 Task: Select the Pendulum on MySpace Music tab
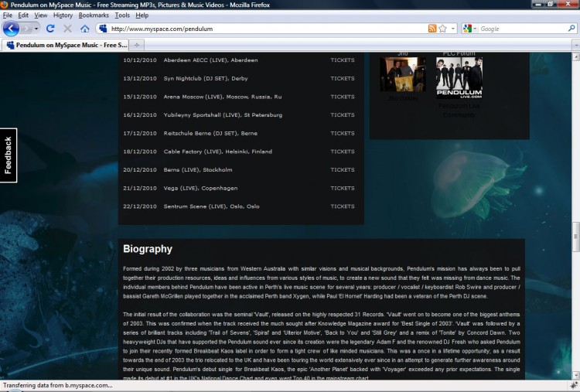[66, 45]
